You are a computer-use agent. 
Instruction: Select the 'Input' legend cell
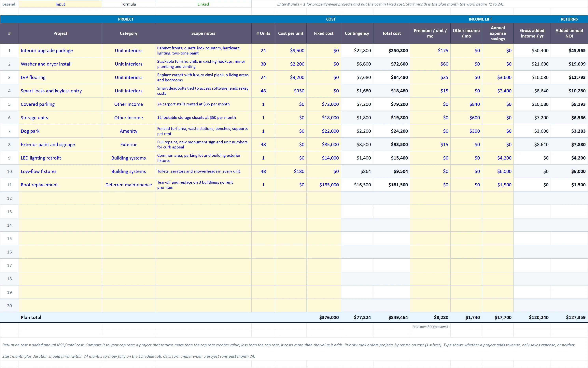60,4
